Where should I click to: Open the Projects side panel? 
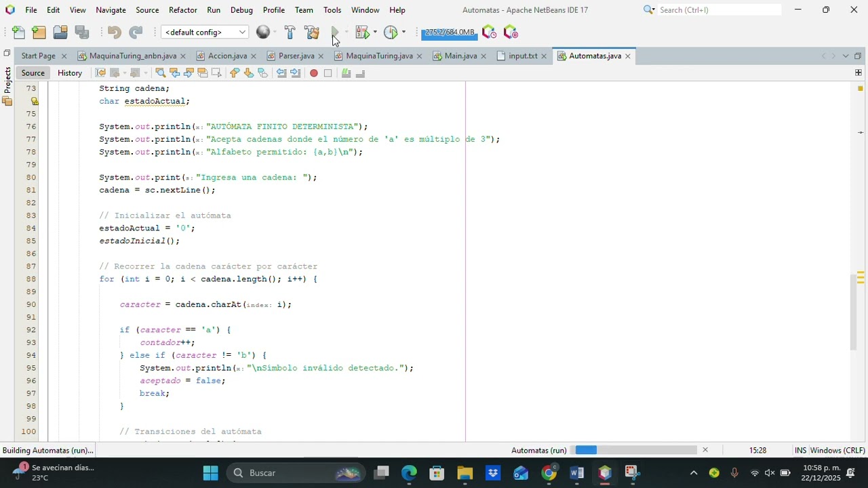tap(7, 80)
